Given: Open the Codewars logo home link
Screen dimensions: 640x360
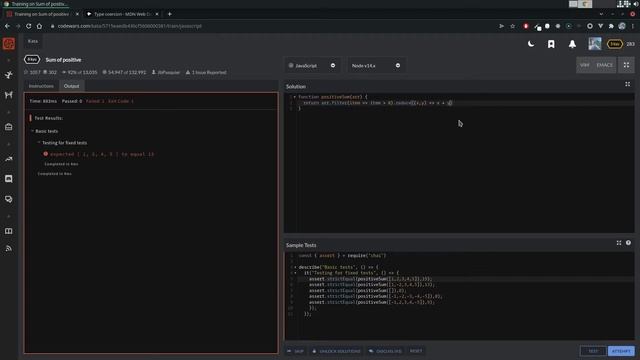Looking at the screenshot, I should (x=9, y=44).
